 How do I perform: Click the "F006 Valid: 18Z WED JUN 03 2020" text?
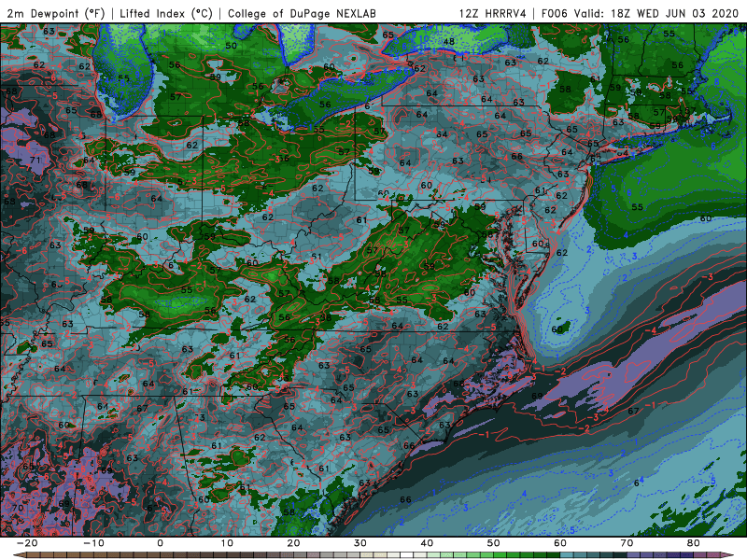640,14
